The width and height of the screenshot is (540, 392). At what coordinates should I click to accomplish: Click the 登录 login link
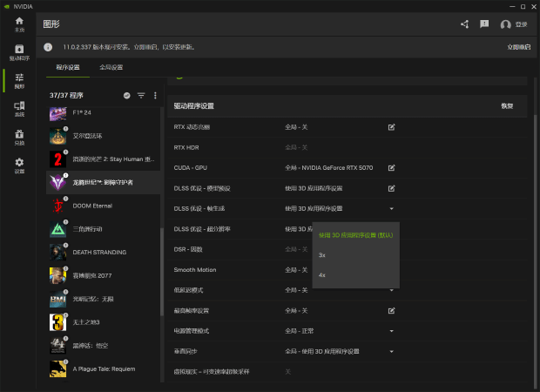pos(521,24)
